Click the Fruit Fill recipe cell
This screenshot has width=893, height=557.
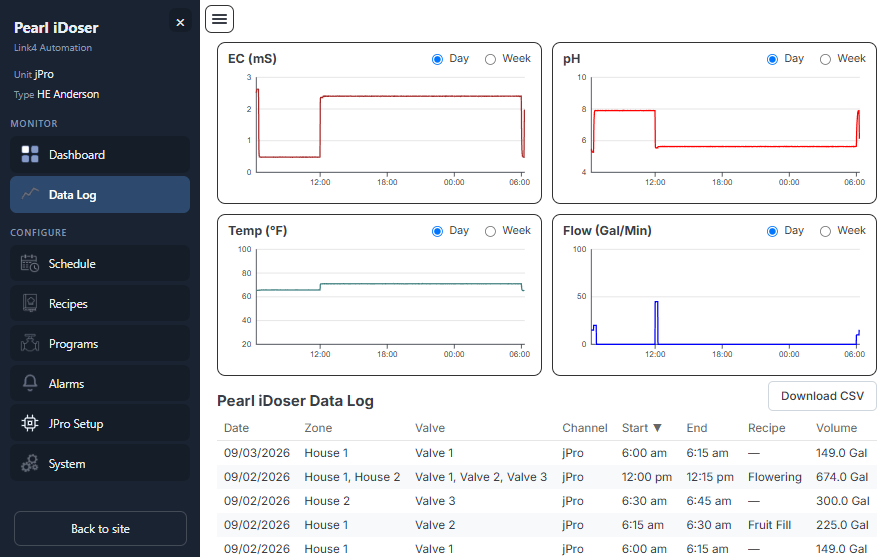[x=769, y=525]
